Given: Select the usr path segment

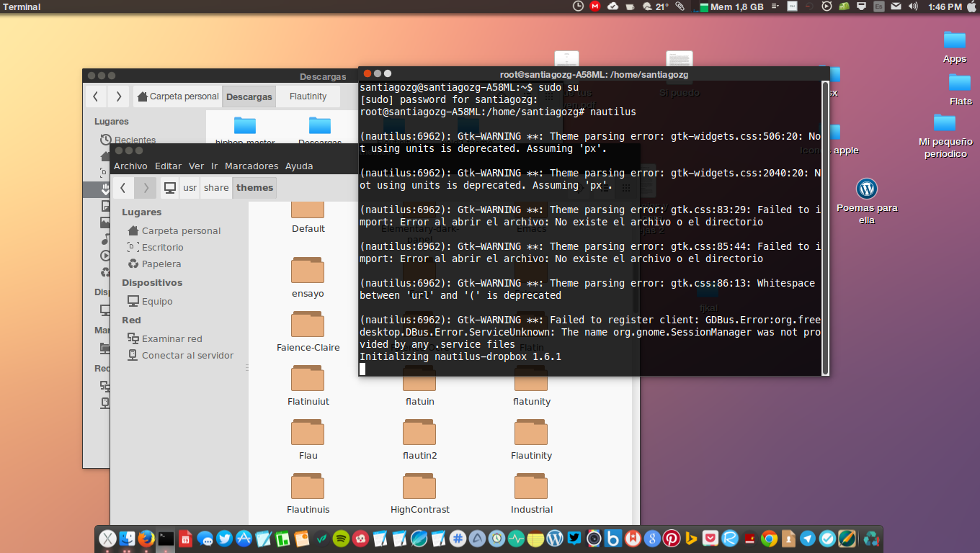Looking at the screenshot, I should coord(190,187).
